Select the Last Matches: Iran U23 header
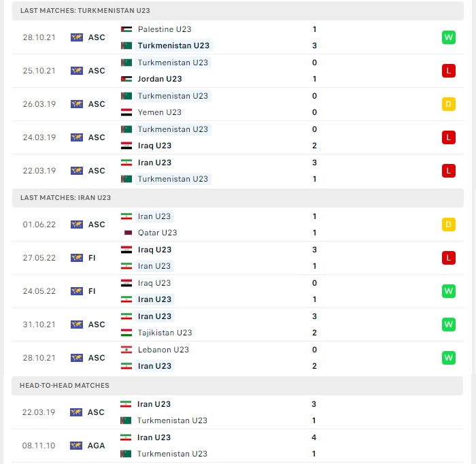Screen dimensions: 476x464 click(x=238, y=198)
